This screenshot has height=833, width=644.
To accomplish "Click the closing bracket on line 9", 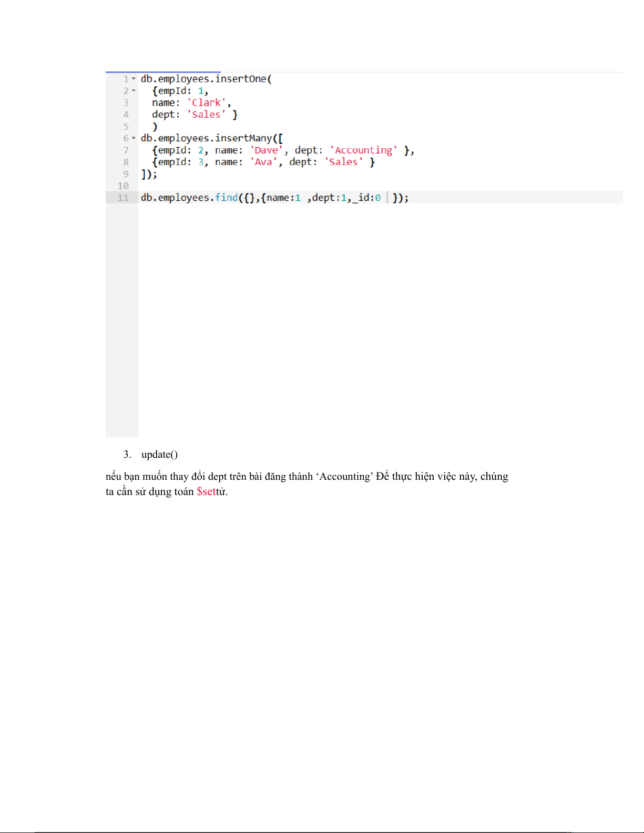I will [144, 174].
